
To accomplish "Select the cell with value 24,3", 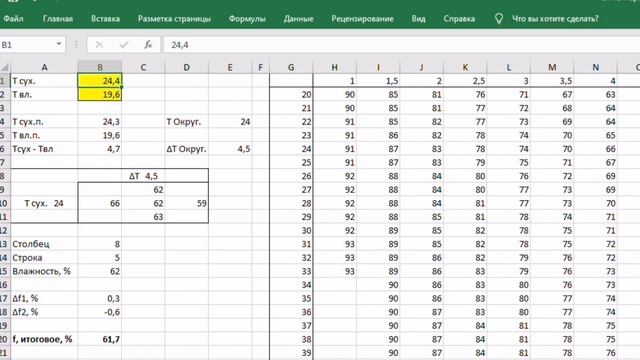I will [100, 122].
